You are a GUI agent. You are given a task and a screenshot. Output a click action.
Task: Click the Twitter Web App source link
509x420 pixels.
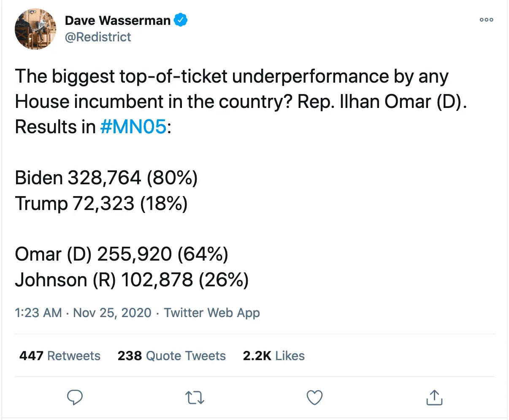[212, 312]
